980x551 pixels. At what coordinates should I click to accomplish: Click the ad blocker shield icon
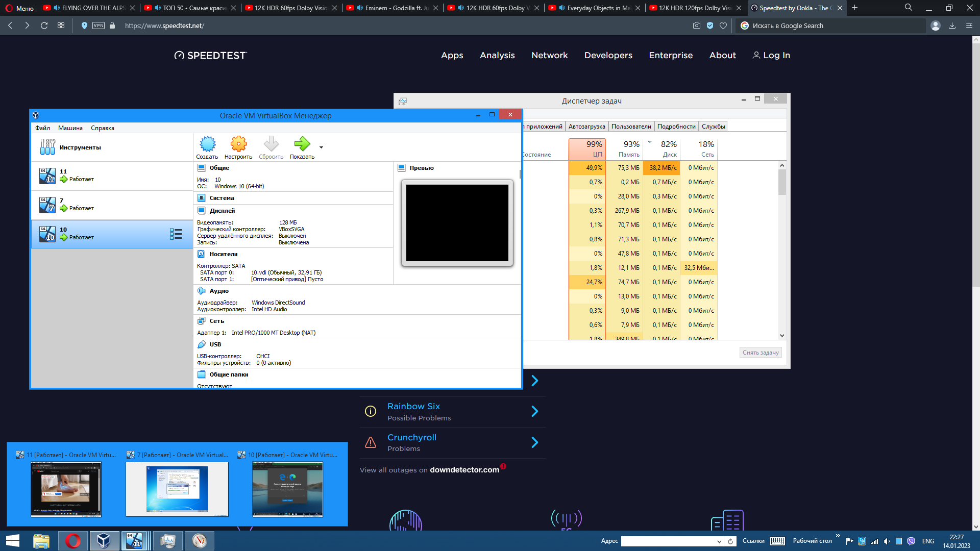[x=710, y=26]
